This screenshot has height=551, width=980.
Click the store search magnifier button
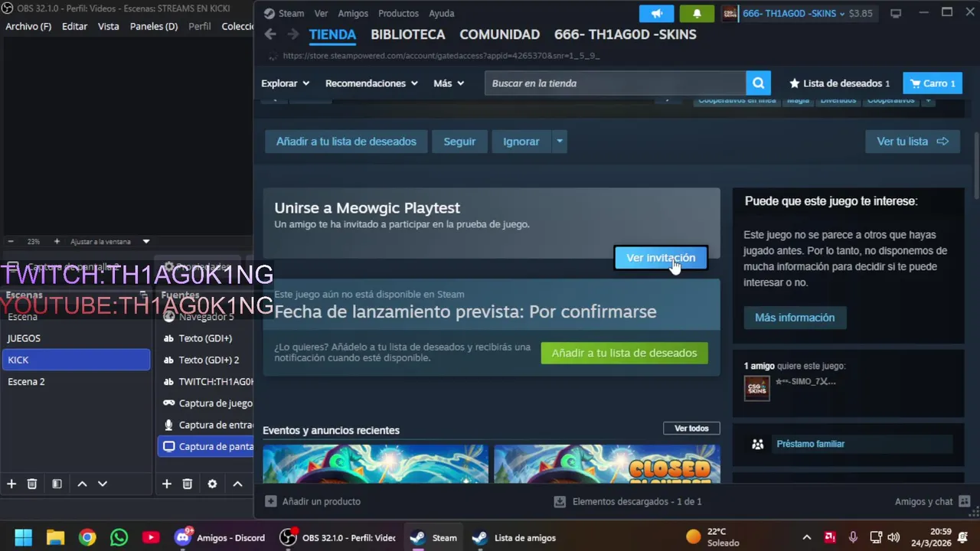(758, 83)
